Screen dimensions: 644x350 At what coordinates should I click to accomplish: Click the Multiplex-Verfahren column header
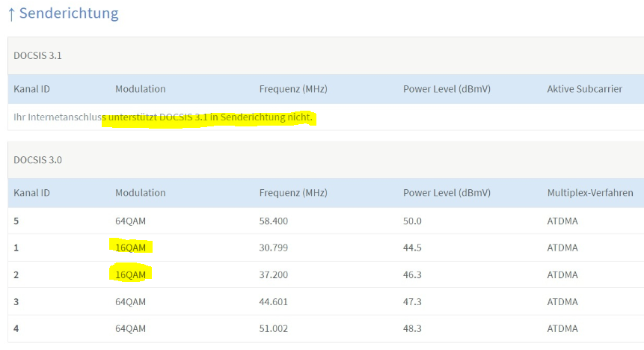[589, 193]
